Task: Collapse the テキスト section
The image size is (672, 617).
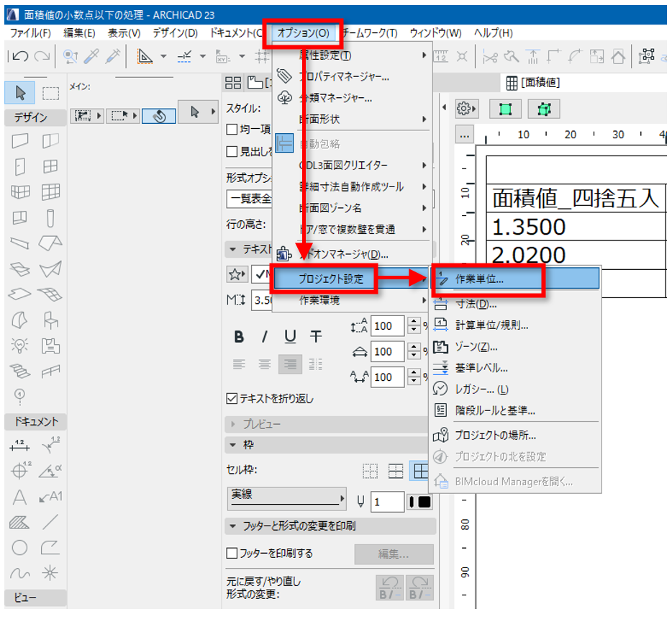Action: (233, 249)
